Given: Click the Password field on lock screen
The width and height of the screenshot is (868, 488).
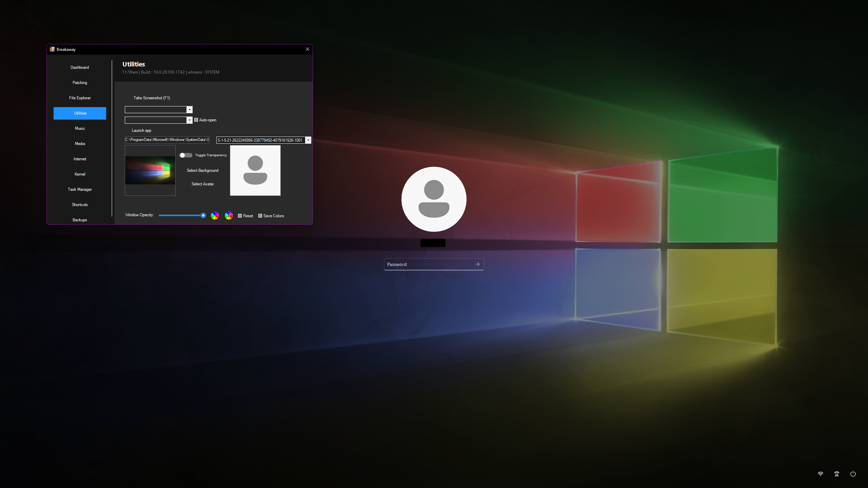Looking at the screenshot, I should point(434,264).
